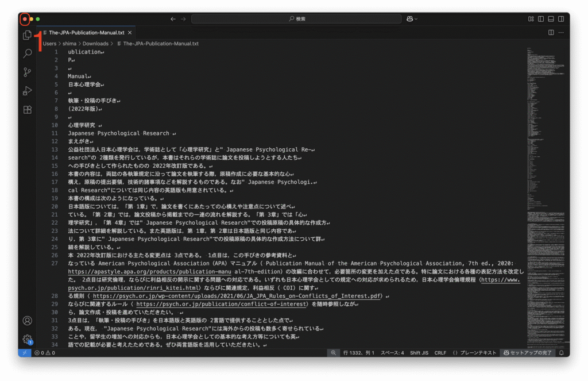Open the Users breadcrumb dropdown
The height and width of the screenshot is (381, 588).
pos(49,44)
